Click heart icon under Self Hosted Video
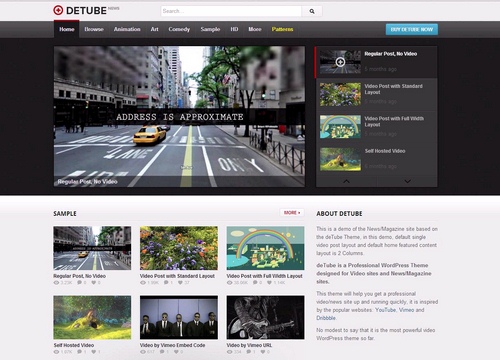 tap(94, 352)
